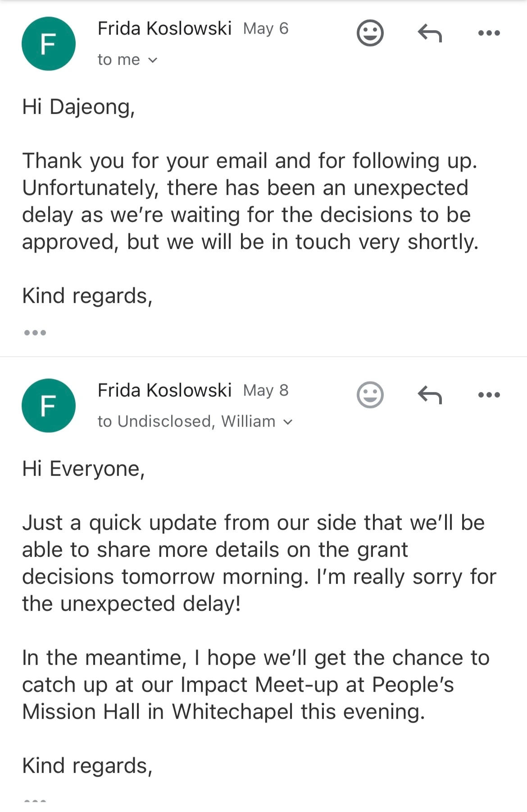
Task: Tap Frida's avatar on May 8 email
Action: point(49,406)
